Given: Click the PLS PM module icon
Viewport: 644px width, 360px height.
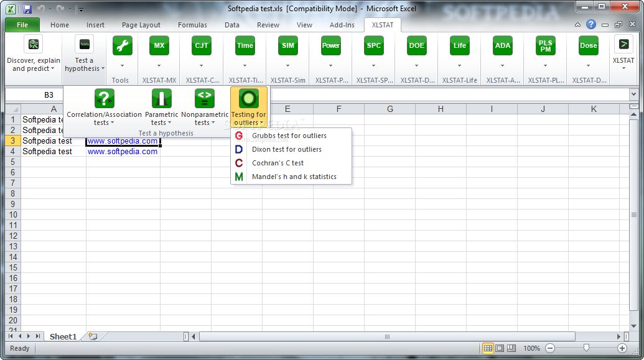Looking at the screenshot, I should tap(546, 45).
